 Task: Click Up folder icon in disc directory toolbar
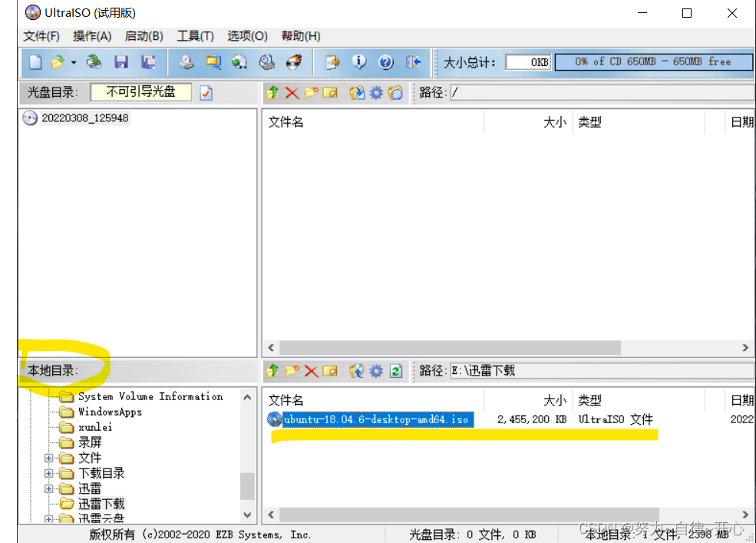[272, 92]
